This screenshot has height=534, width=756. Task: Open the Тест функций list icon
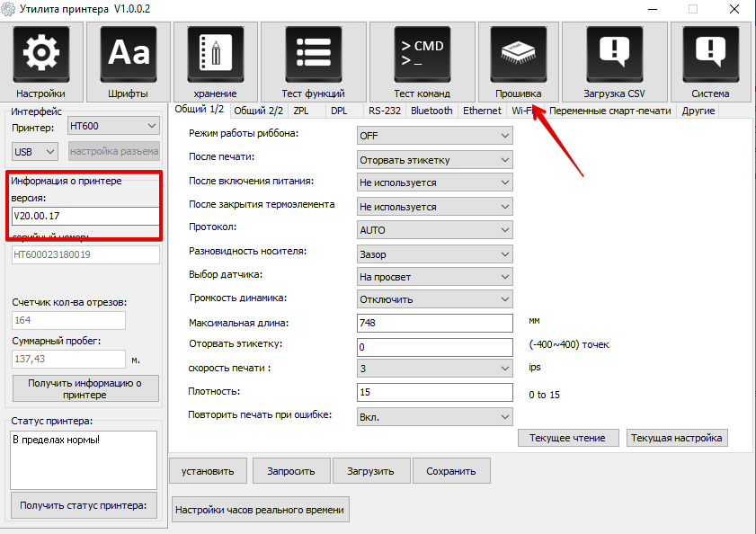pos(313,54)
